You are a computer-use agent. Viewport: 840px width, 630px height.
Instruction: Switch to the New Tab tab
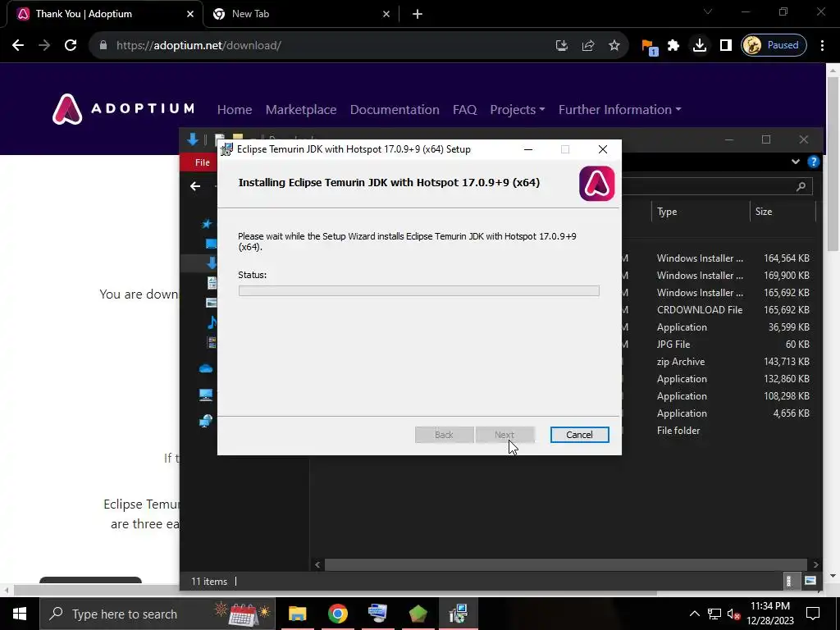(x=302, y=14)
